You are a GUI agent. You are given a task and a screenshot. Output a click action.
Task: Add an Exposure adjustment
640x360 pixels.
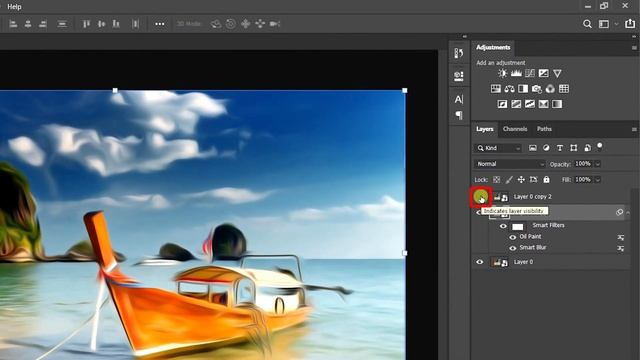(x=544, y=73)
